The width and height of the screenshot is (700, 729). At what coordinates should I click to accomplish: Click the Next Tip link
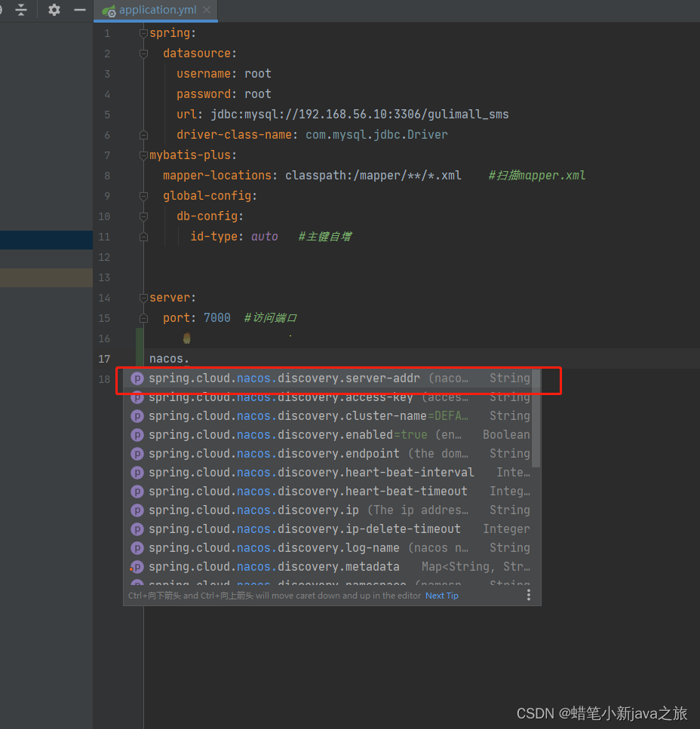tap(442, 596)
